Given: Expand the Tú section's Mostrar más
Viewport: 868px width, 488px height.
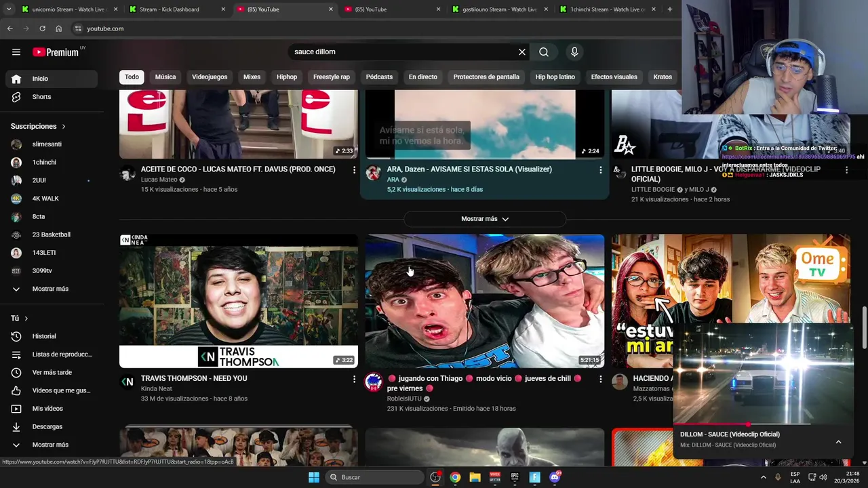Looking at the screenshot, I should pos(52,445).
